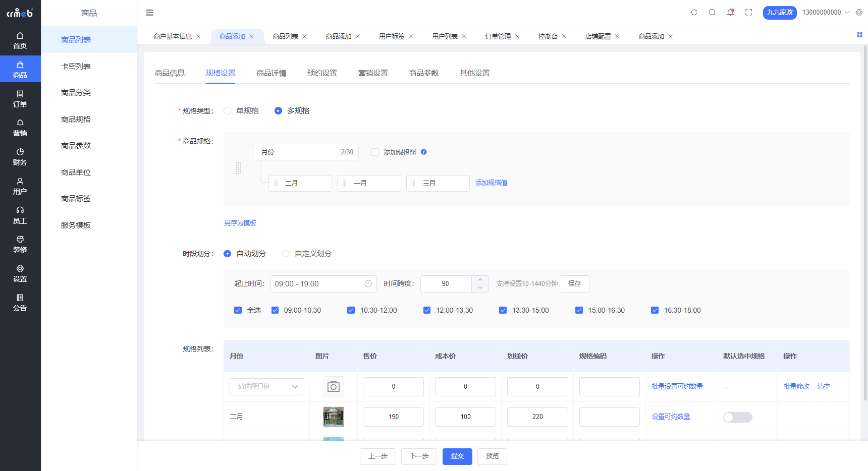Viewport: 868px width, 471px height.
Task: Click the 月份 spec name input
Action: click(x=306, y=152)
